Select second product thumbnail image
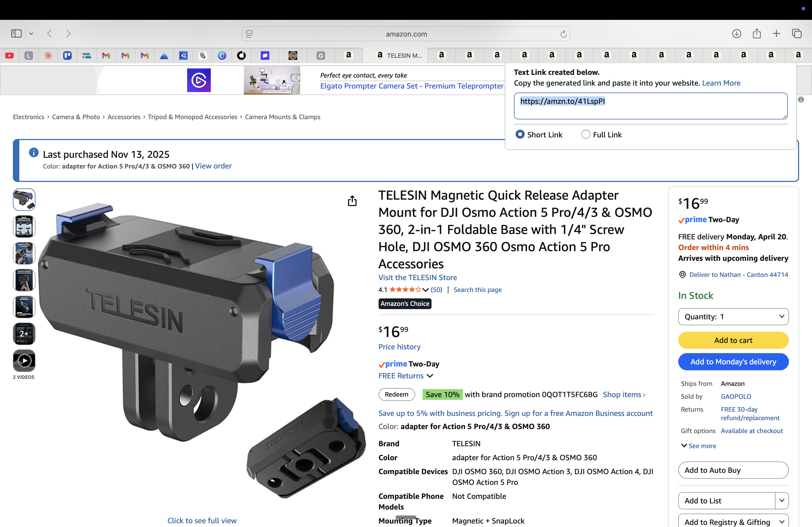Screen dimensions: 812x527 [24, 226]
